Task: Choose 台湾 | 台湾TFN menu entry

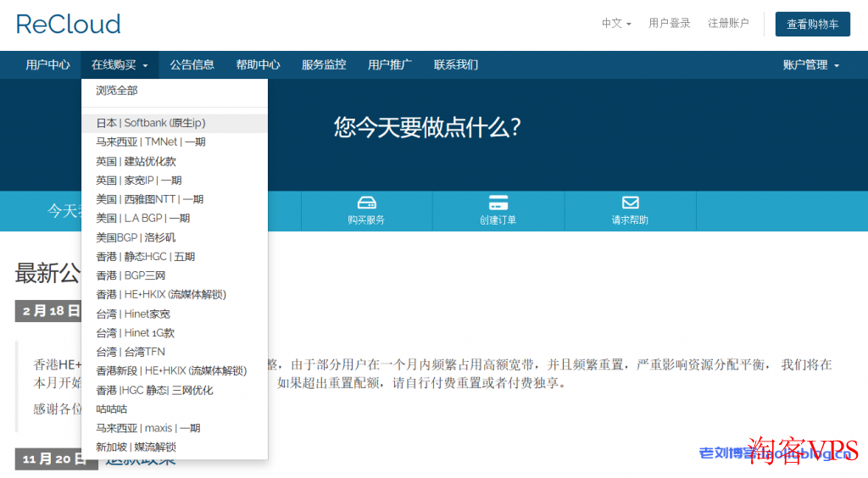Action: (175, 352)
